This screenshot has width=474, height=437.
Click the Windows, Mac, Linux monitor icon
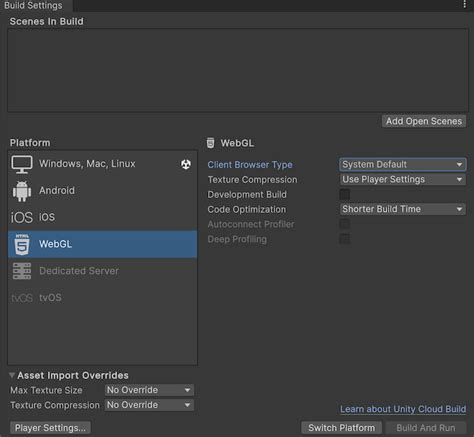click(x=22, y=164)
